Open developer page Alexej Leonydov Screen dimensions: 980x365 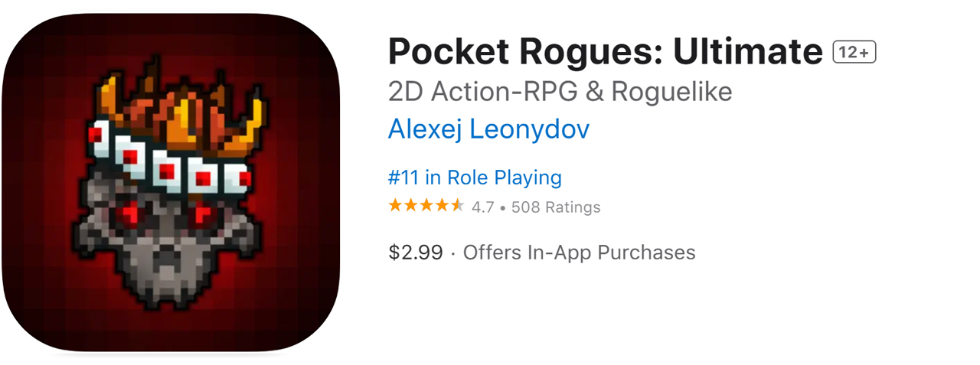[x=488, y=129]
